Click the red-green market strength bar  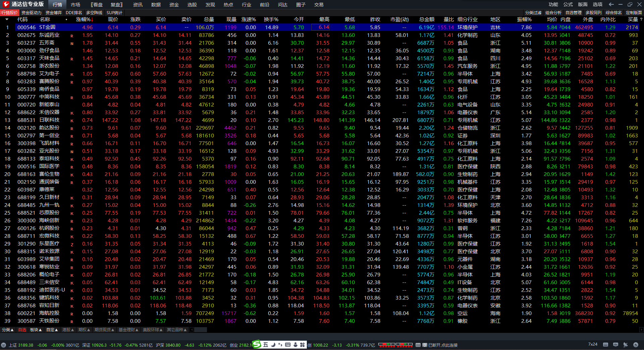coord(395,345)
